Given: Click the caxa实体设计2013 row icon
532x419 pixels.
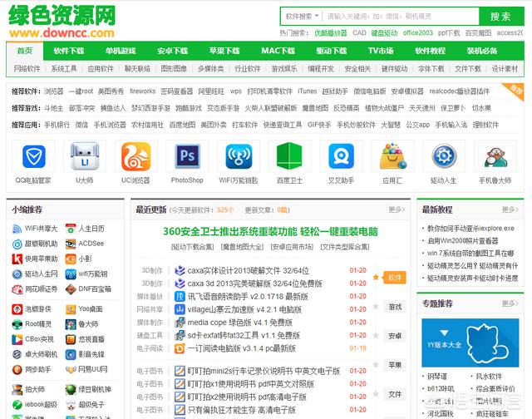Looking at the screenshot, I should click(x=180, y=271).
